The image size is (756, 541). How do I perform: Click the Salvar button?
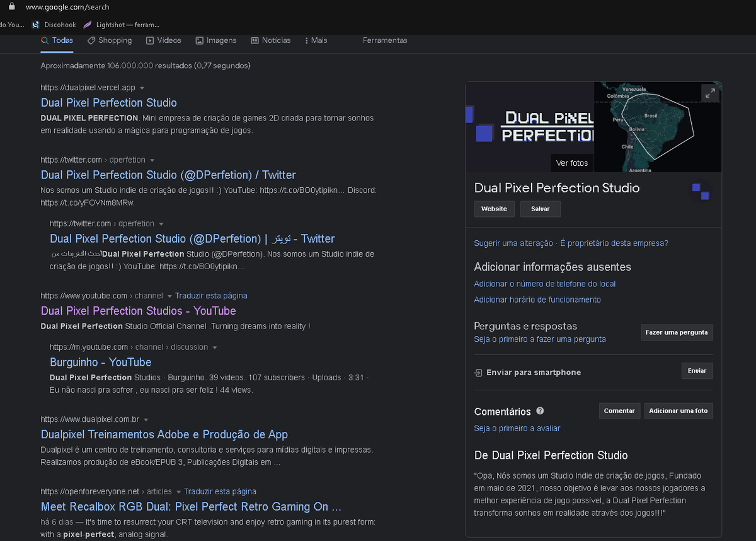click(541, 209)
